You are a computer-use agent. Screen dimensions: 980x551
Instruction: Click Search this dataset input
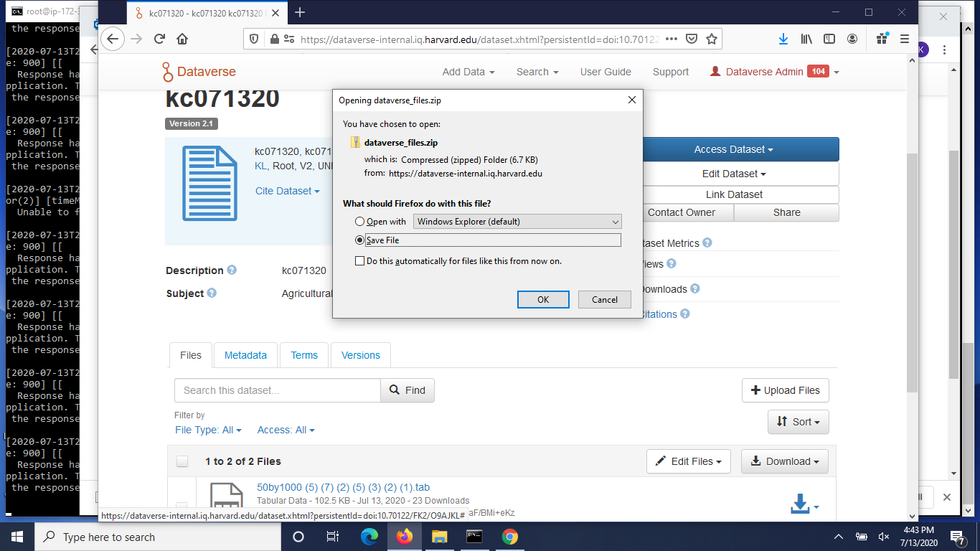coord(278,390)
